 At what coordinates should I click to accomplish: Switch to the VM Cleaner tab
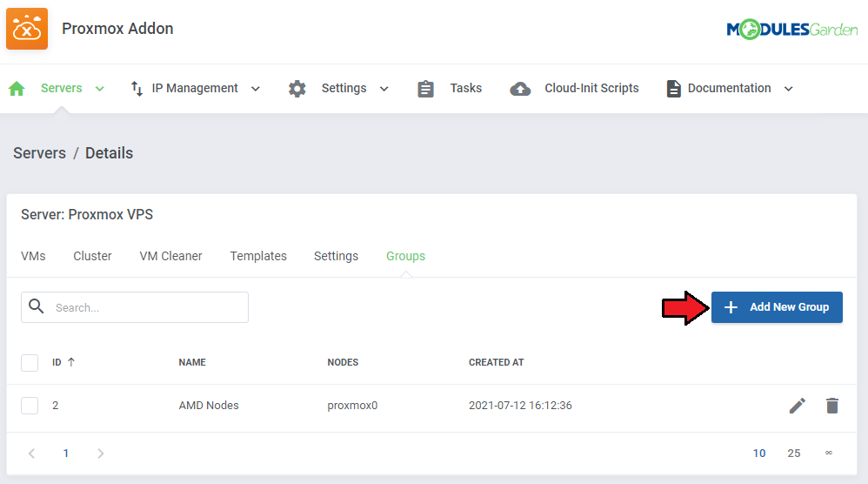170,256
